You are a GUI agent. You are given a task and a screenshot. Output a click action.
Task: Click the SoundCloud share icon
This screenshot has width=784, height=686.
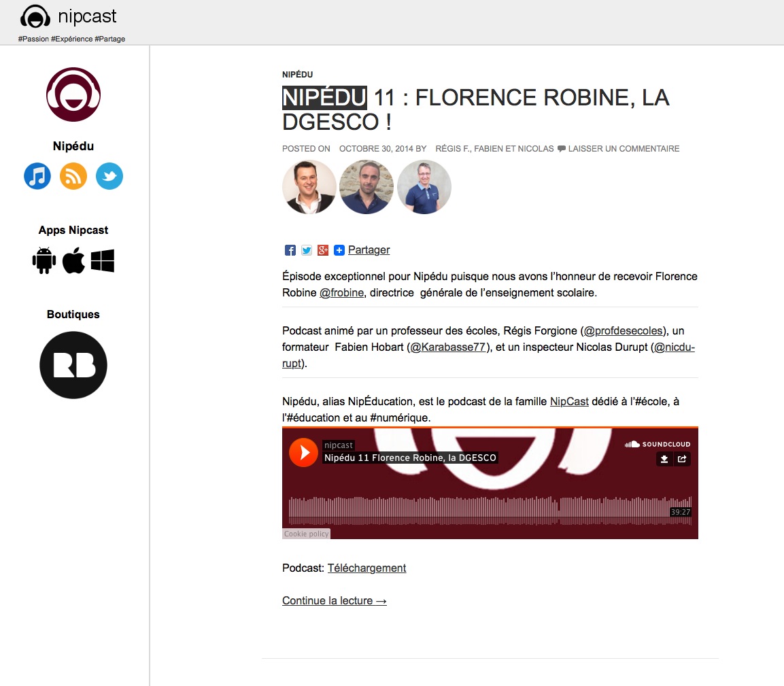[682, 459]
